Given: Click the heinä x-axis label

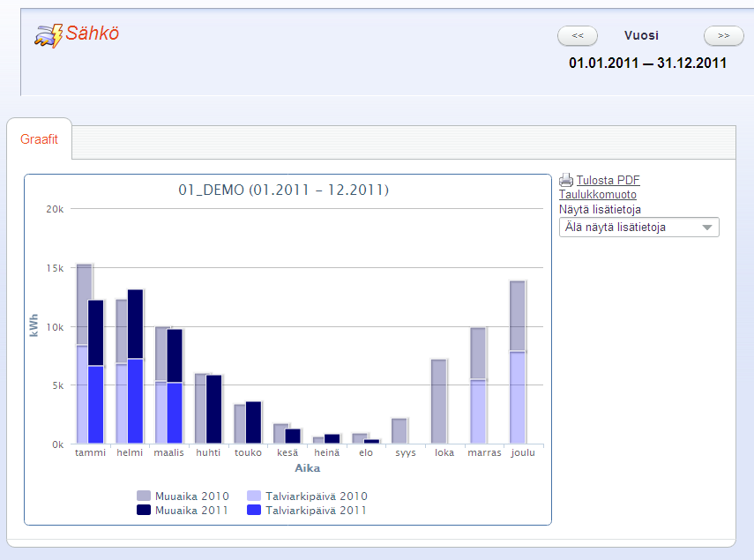Looking at the screenshot, I should tap(327, 452).
